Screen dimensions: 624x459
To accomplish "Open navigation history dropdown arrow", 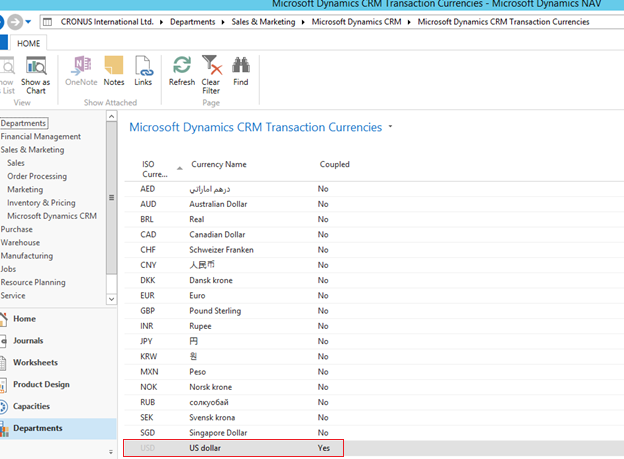I will tap(28, 22).
